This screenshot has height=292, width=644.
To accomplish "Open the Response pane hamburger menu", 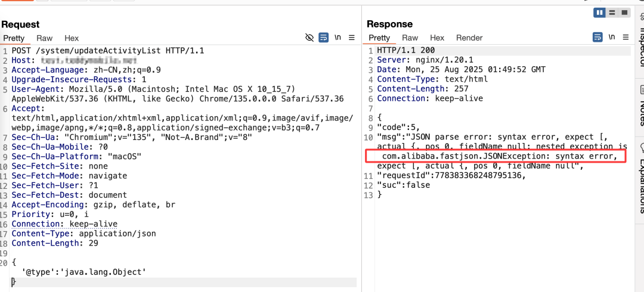I will point(626,38).
